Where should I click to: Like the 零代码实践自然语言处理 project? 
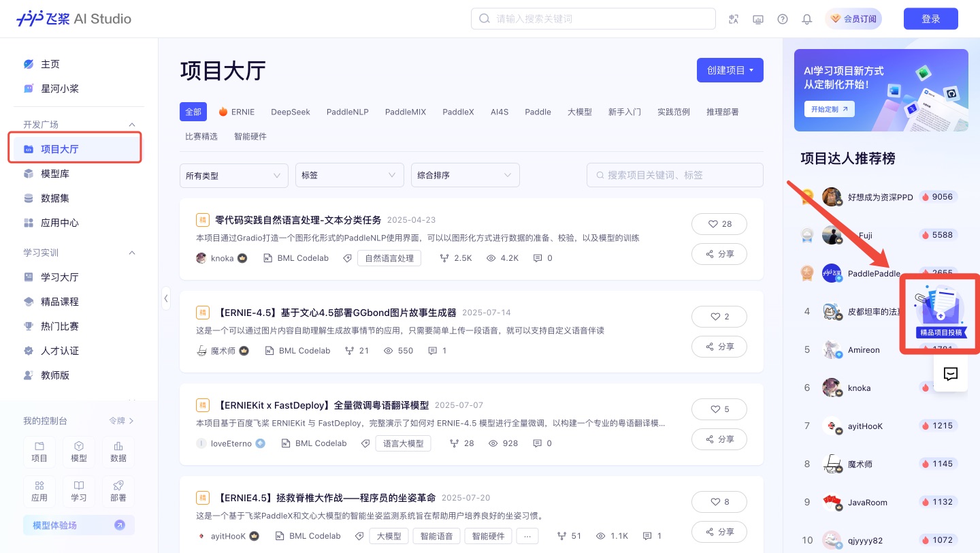click(x=719, y=224)
